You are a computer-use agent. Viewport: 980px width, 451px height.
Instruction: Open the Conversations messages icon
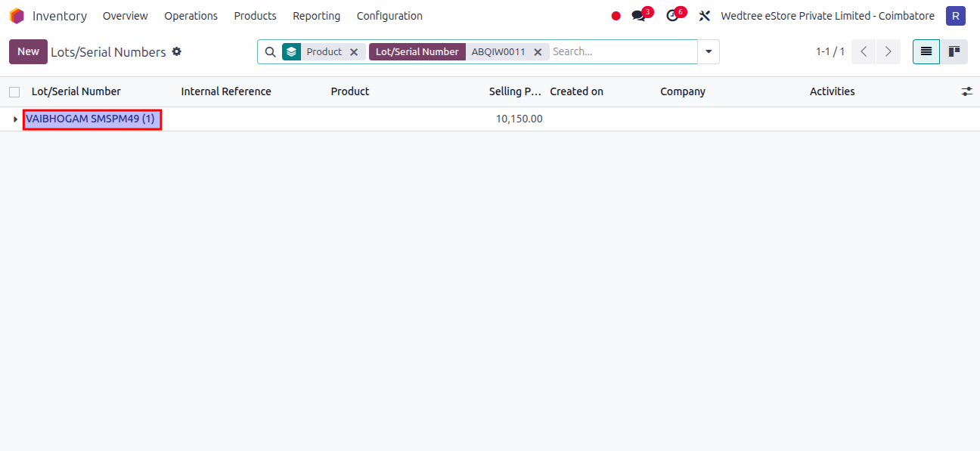[x=637, y=15]
